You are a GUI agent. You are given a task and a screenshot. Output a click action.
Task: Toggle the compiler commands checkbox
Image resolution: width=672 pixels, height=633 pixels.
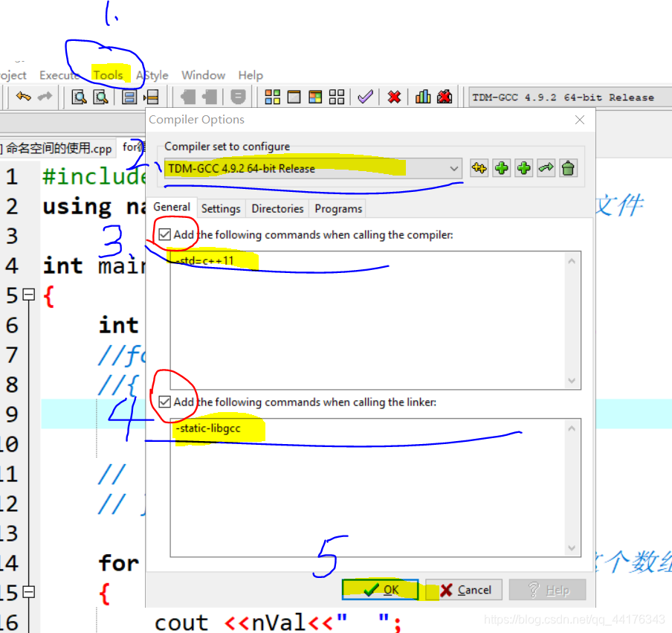point(164,234)
